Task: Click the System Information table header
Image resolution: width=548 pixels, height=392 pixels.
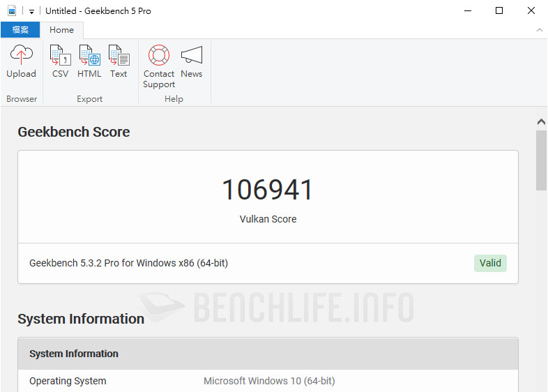Action: pos(268,354)
